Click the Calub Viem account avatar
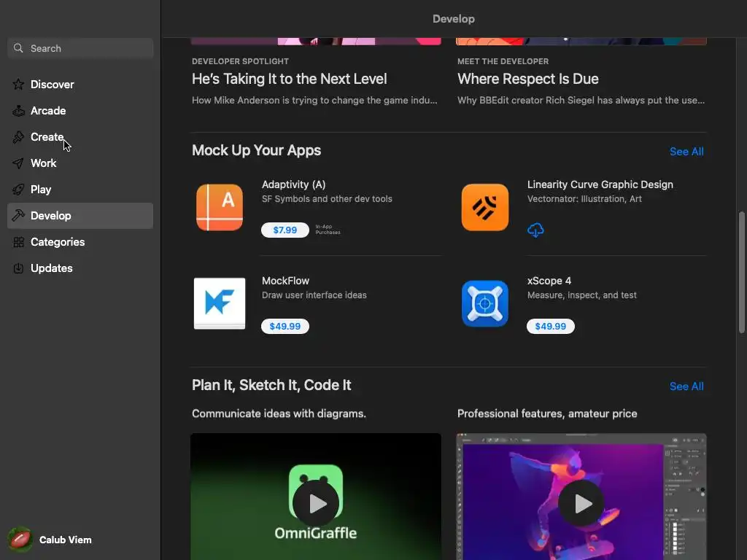 20,540
